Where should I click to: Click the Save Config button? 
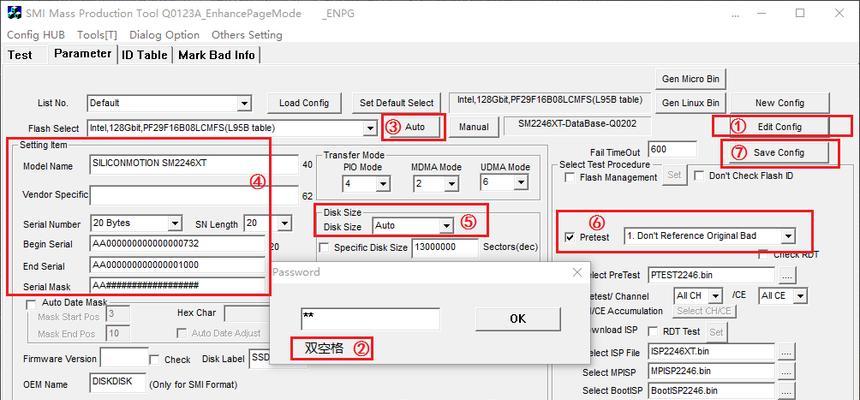point(779,153)
